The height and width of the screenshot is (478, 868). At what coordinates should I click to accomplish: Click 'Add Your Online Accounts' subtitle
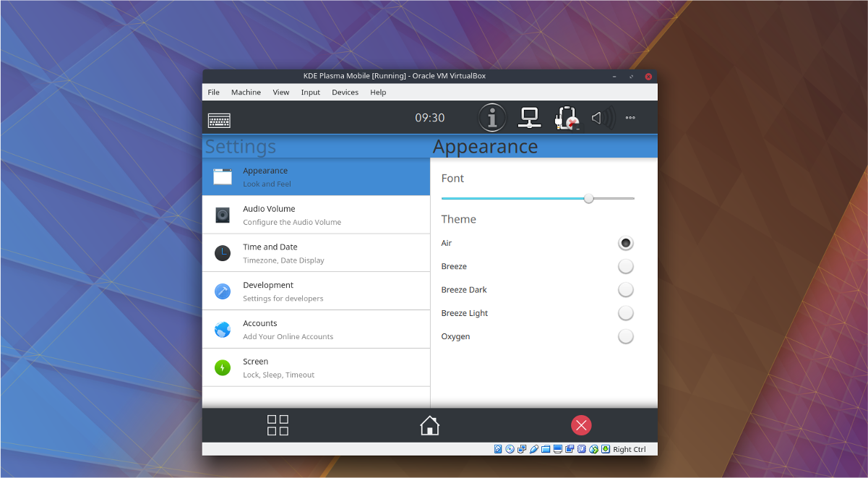coord(288,337)
